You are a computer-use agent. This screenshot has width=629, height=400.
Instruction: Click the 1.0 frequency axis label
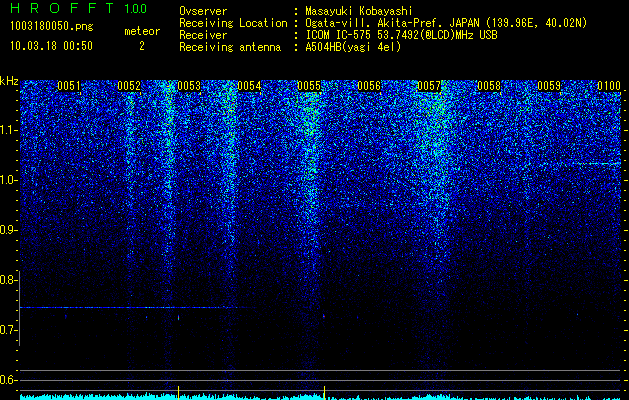[x=7, y=180]
